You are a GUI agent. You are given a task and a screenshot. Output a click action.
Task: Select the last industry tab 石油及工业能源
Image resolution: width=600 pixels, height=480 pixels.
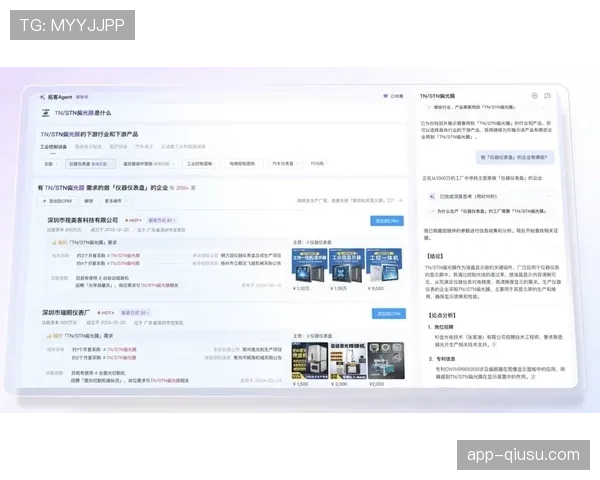tap(183, 147)
